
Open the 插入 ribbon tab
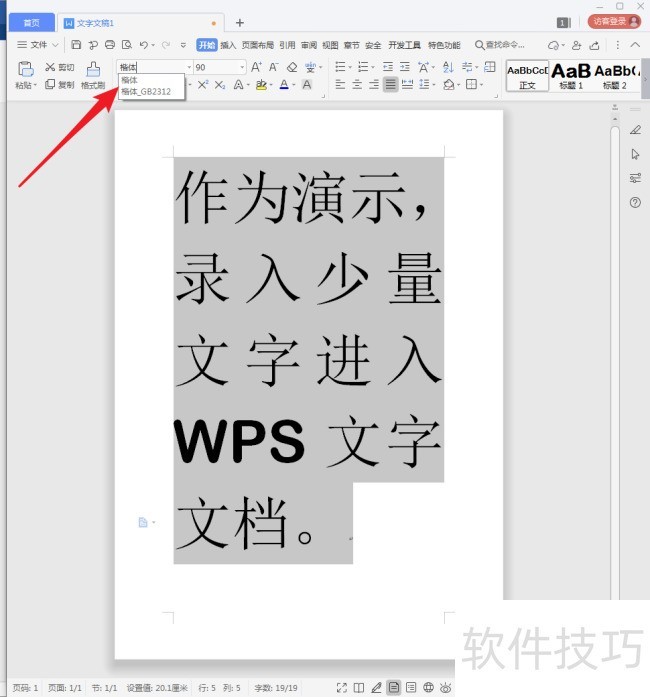[x=228, y=45]
